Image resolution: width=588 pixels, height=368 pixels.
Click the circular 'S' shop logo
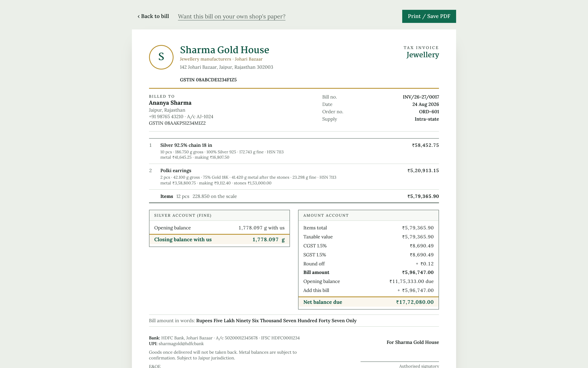point(161,57)
